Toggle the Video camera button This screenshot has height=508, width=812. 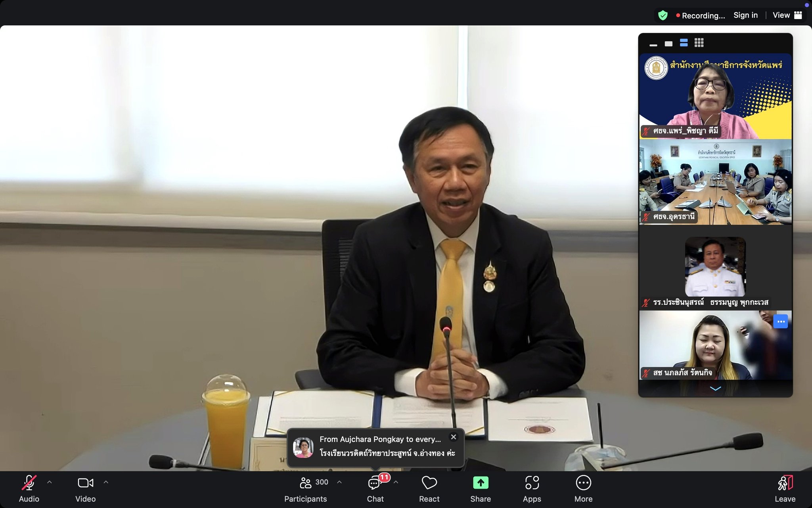85,483
